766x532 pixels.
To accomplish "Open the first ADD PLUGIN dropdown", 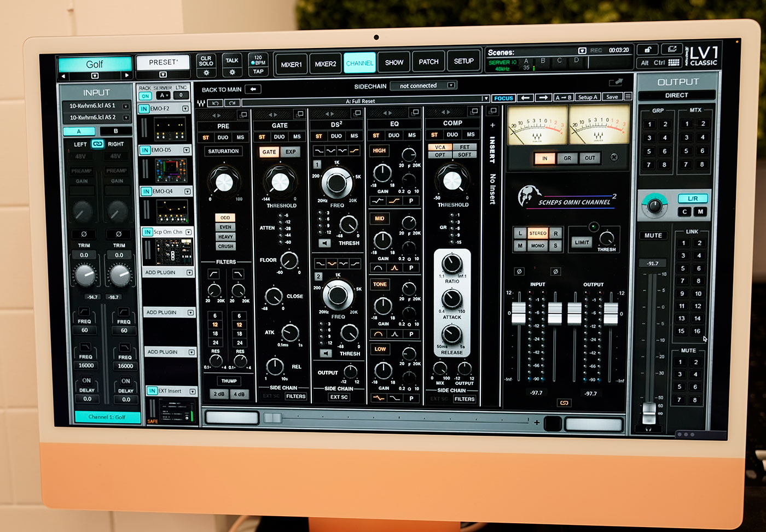I will (x=190, y=272).
